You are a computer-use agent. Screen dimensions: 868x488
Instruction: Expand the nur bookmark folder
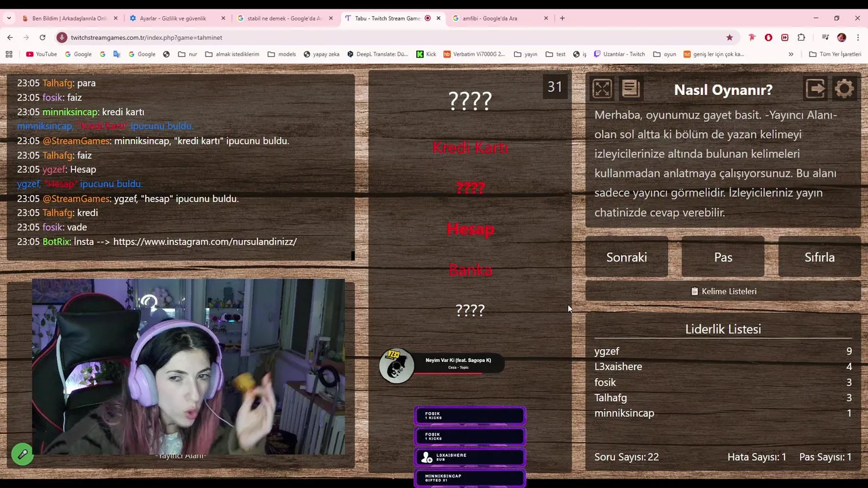189,54
